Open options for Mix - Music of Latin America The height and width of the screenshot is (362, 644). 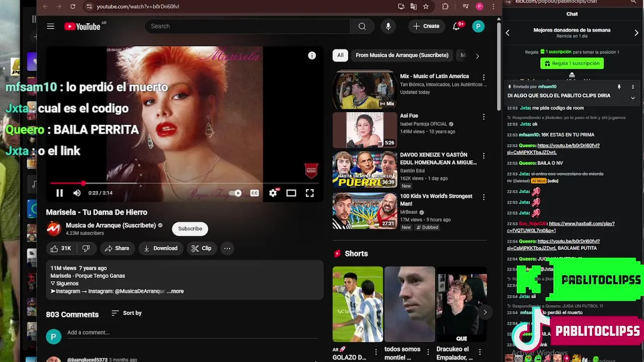coord(484,77)
